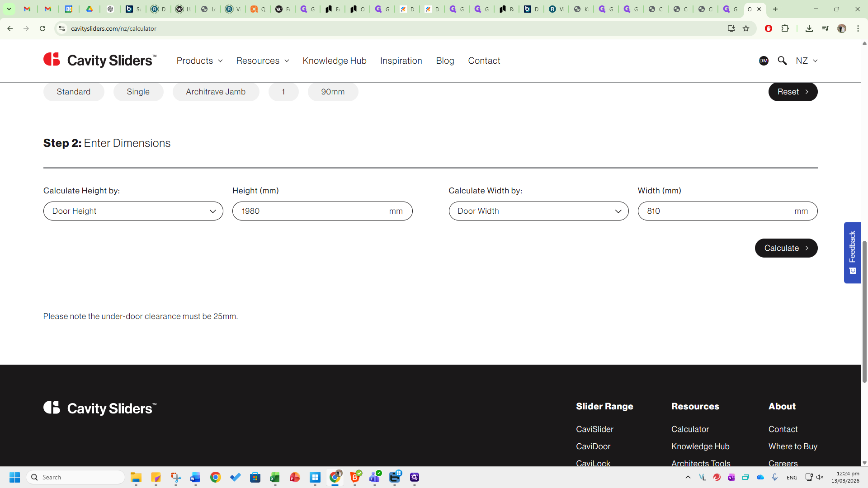Image resolution: width=868 pixels, height=488 pixels.
Task: Open the Knowledge Hub nav item
Action: click(335, 61)
